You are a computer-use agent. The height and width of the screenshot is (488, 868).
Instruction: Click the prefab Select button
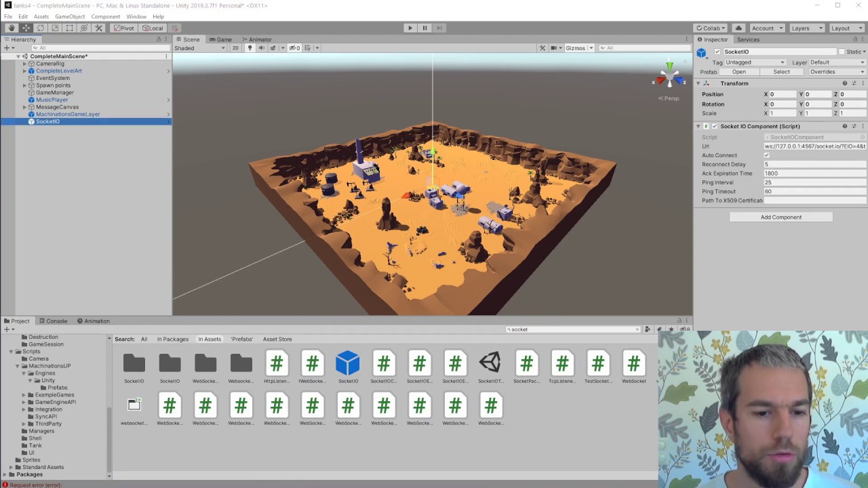click(781, 72)
